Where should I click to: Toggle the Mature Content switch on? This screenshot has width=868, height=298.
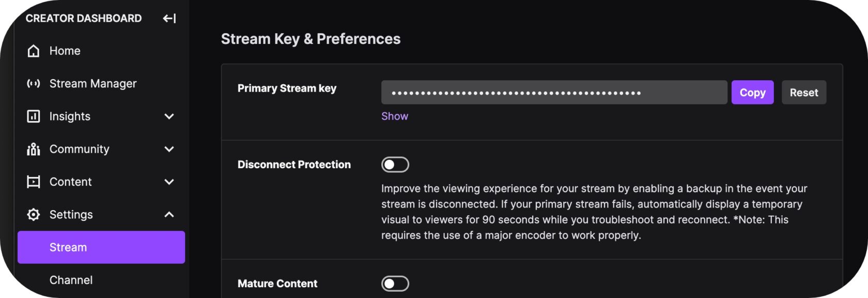(394, 284)
